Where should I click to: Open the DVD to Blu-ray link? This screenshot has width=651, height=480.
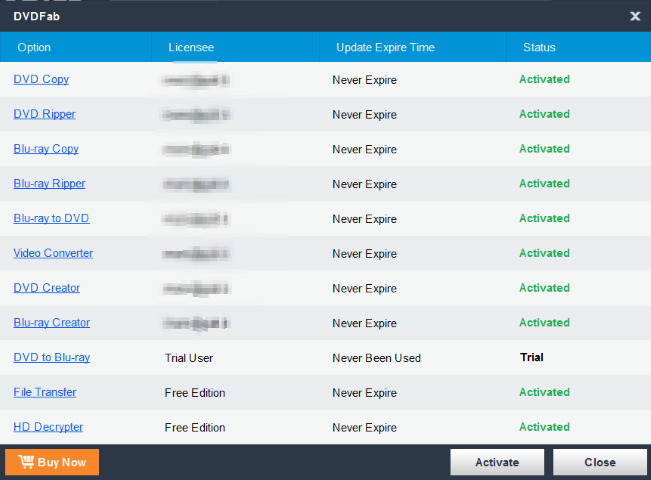pyautogui.click(x=51, y=358)
